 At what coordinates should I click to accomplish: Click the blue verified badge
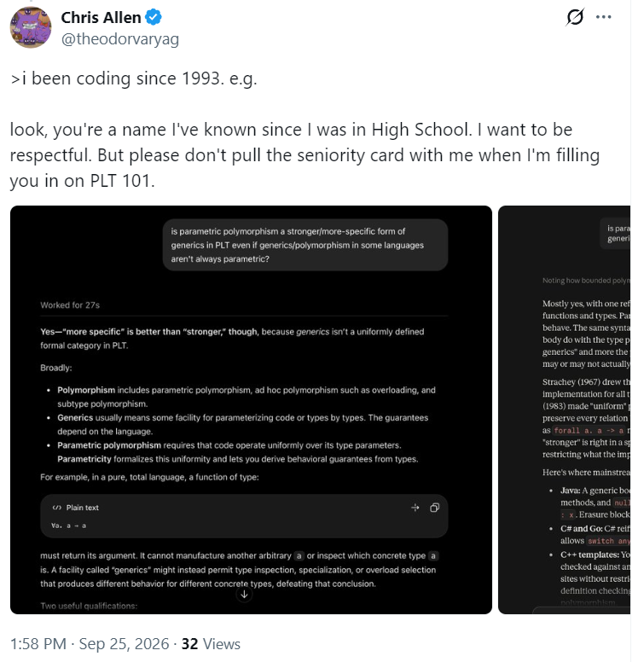154,17
